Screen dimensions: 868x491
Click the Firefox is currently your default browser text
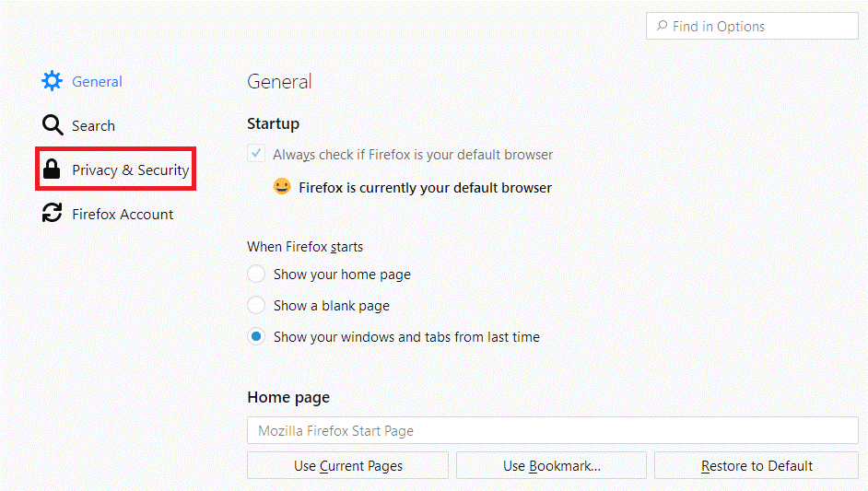(425, 188)
